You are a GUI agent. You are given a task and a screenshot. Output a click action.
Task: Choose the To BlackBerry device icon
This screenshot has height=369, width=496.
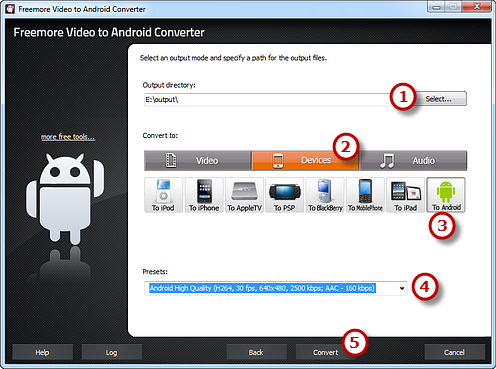pyautogui.click(x=325, y=195)
